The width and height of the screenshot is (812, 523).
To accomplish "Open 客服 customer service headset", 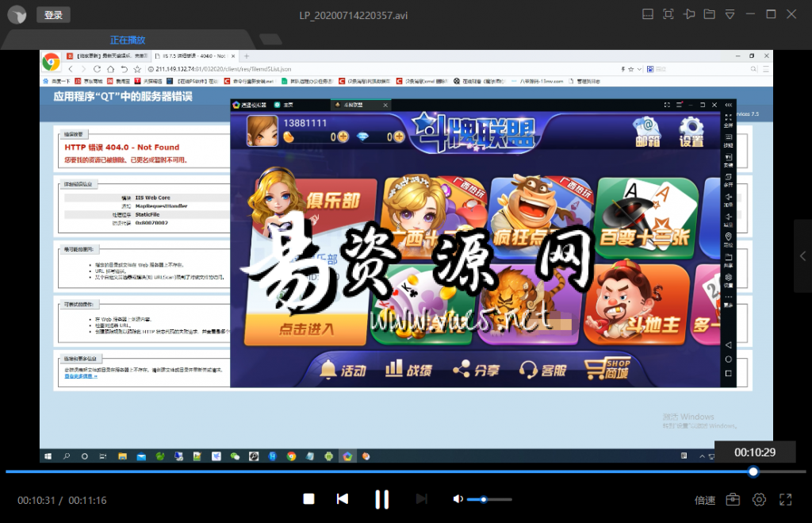I will point(542,370).
